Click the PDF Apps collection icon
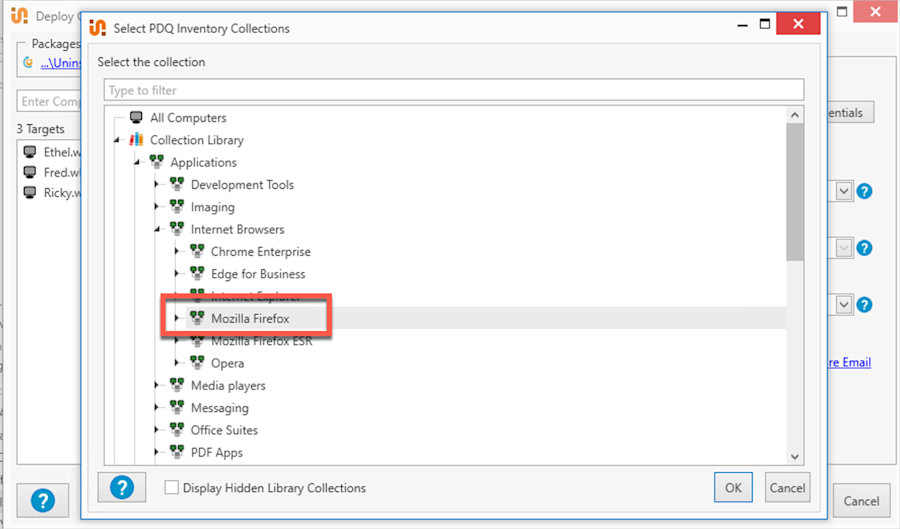900x529 pixels. tap(177, 452)
